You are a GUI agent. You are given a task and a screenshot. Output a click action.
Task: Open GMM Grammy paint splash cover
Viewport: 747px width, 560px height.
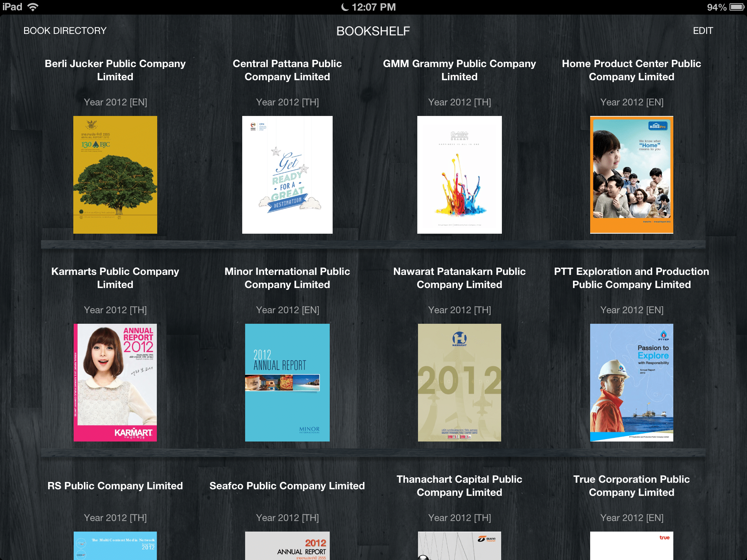[460, 175]
